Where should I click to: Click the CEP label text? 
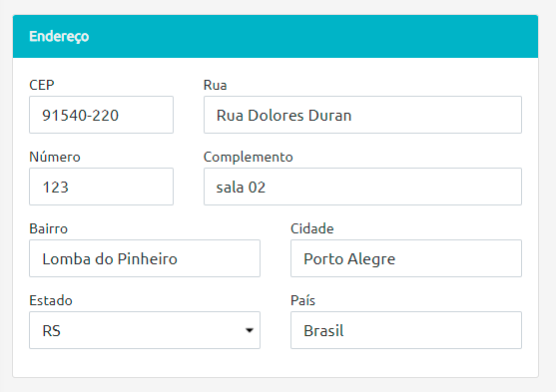pos(42,85)
